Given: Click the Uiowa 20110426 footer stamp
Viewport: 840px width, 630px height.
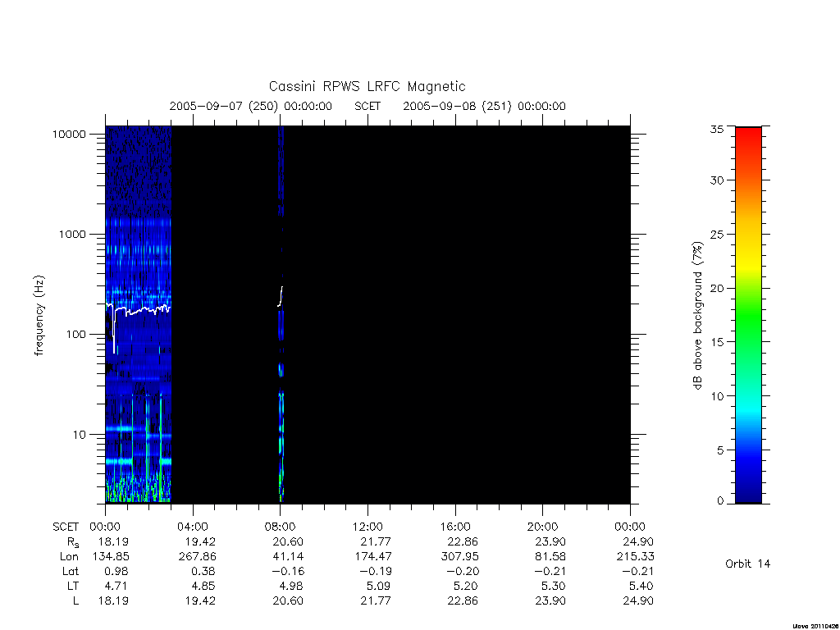Looking at the screenshot, I should point(816,626).
